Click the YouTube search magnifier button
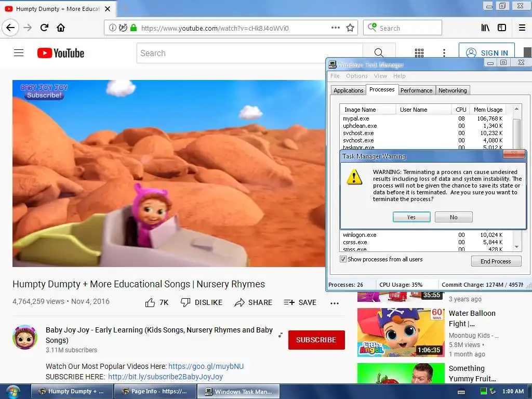 click(x=379, y=53)
